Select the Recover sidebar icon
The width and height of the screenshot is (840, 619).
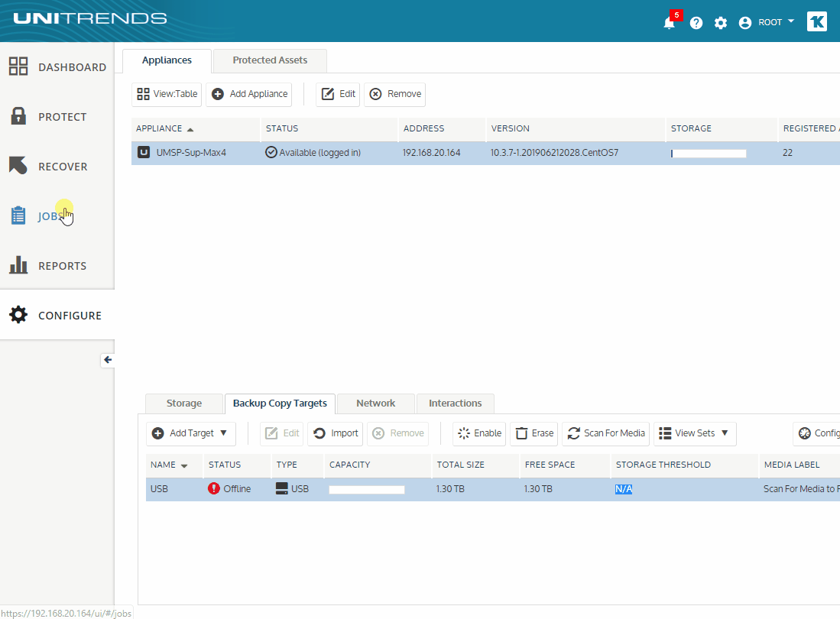point(52,166)
